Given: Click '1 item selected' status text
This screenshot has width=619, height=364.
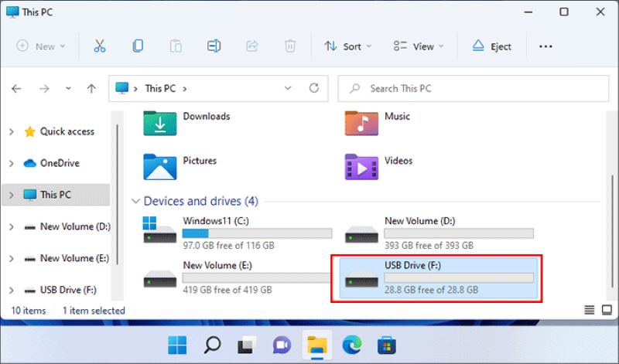Looking at the screenshot, I should click(94, 311).
